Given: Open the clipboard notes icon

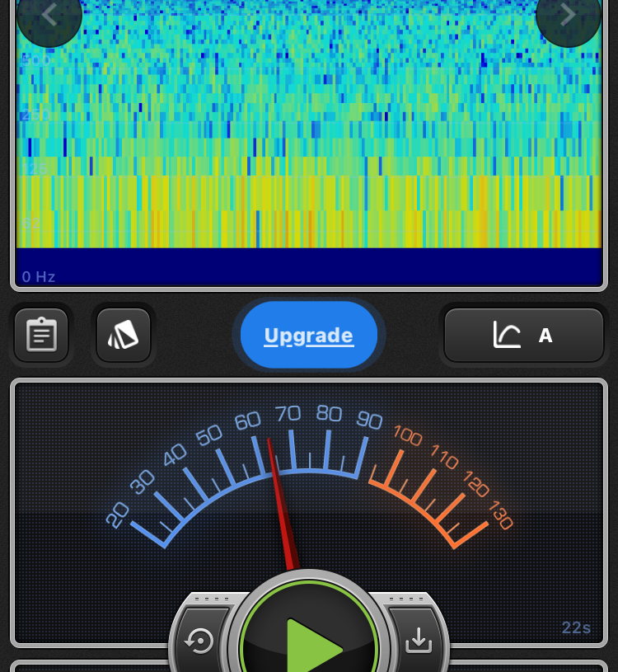Looking at the screenshot, I should click(x=41, y=335).
